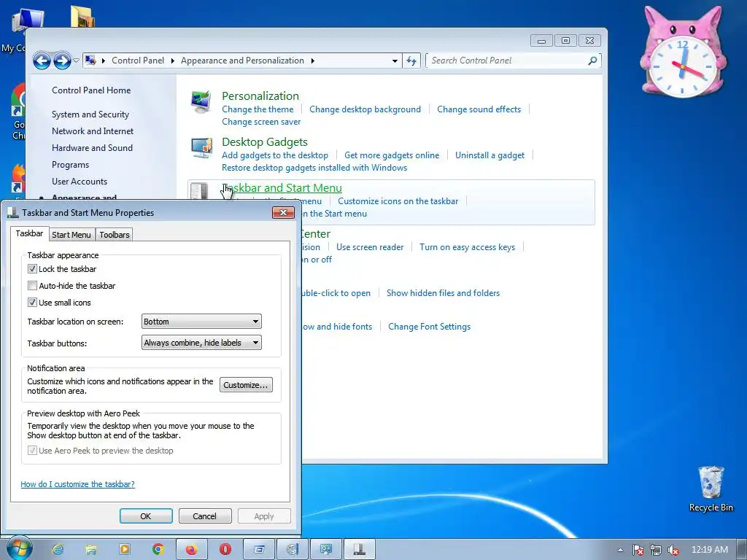Click the address bar Control Panel root icon

tap(90, 61)
